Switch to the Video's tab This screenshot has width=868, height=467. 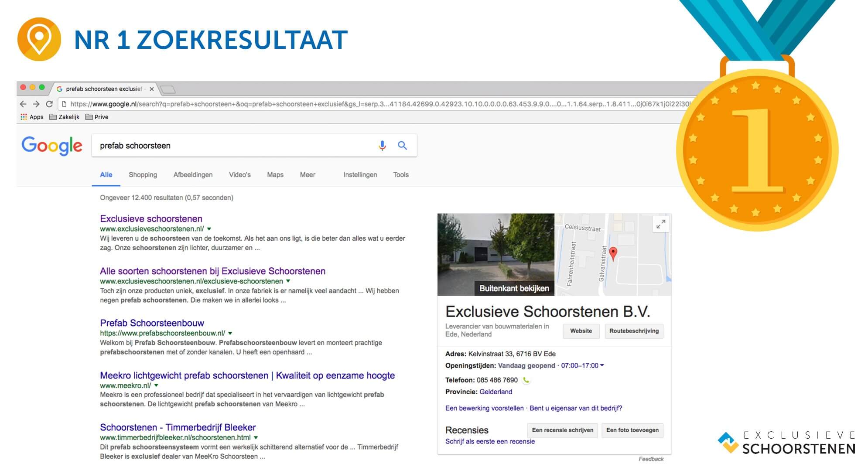pos(240,175)
